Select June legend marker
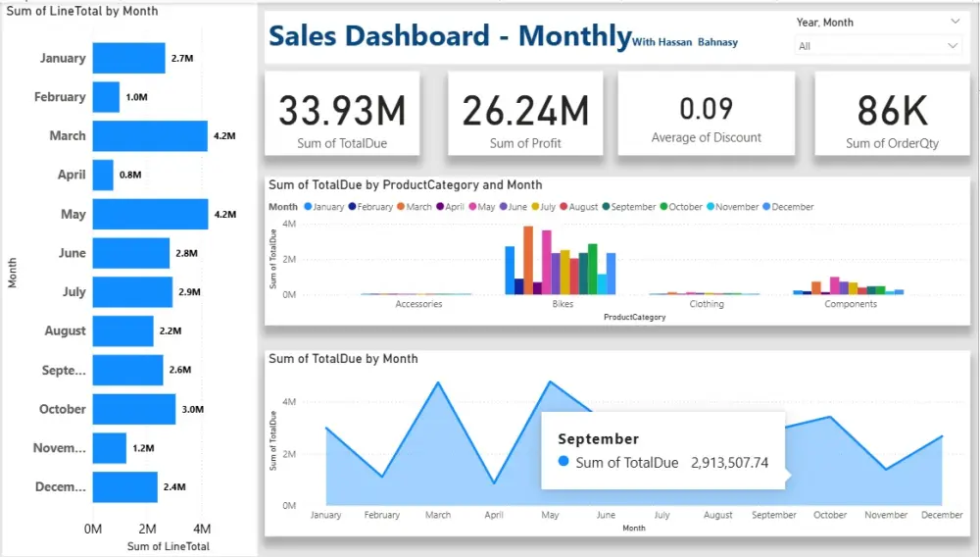This screenshot has width=980, height=557. click(x=503, y=206)
